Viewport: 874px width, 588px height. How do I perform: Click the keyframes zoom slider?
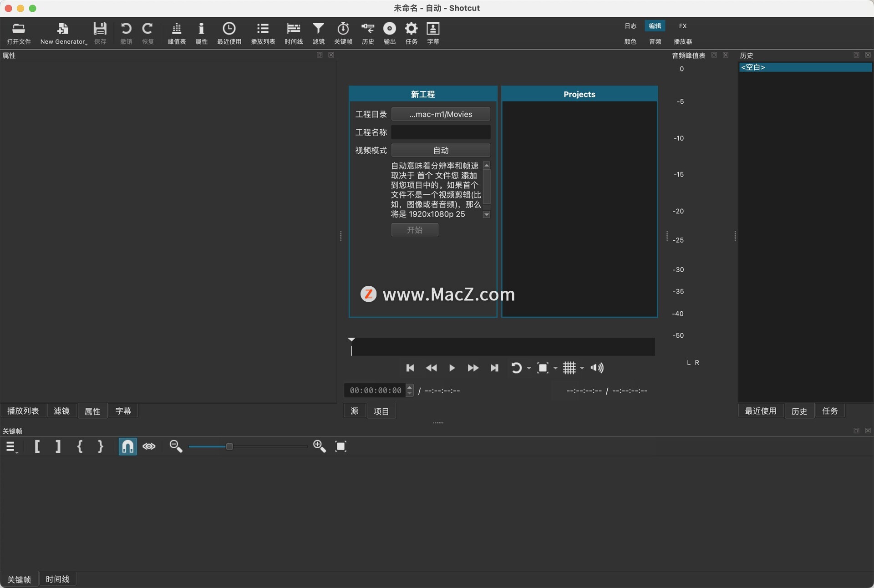[248, 446]
